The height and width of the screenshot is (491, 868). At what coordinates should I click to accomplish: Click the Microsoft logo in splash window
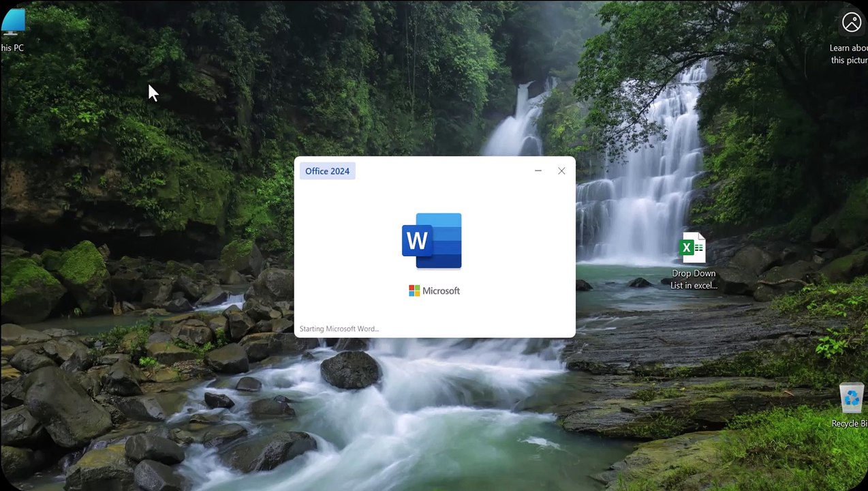point(434,291)
